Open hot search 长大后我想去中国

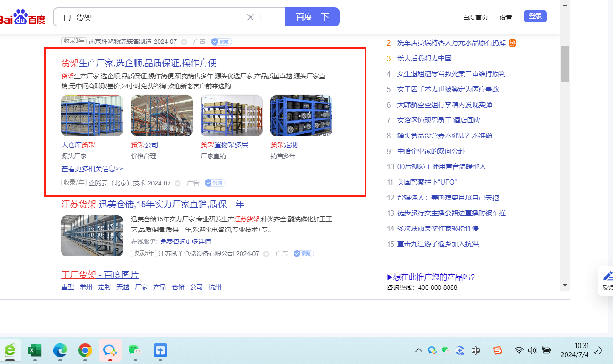[424, 58]
